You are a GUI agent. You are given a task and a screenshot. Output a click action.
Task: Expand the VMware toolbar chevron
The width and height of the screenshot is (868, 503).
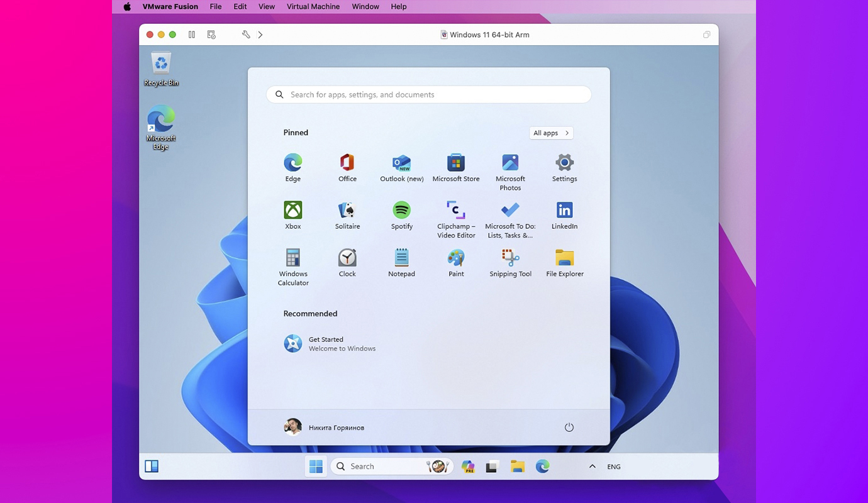[x=260, y=35]
